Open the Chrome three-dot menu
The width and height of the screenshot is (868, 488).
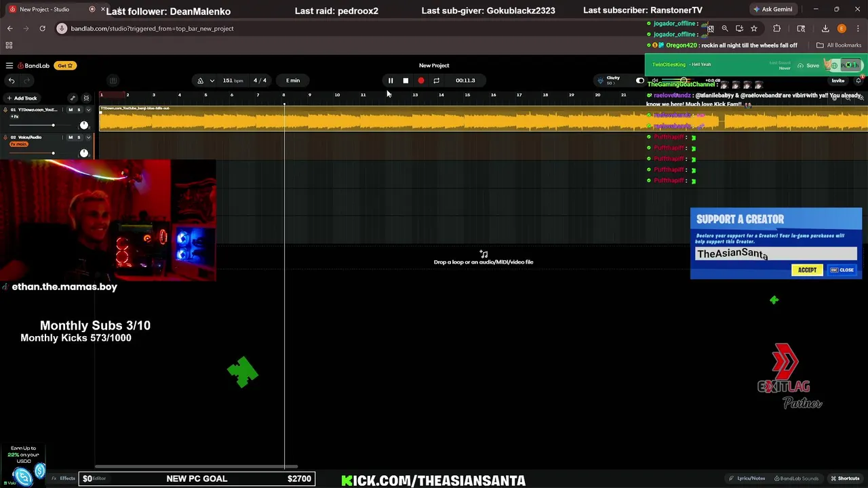(858, 28)
